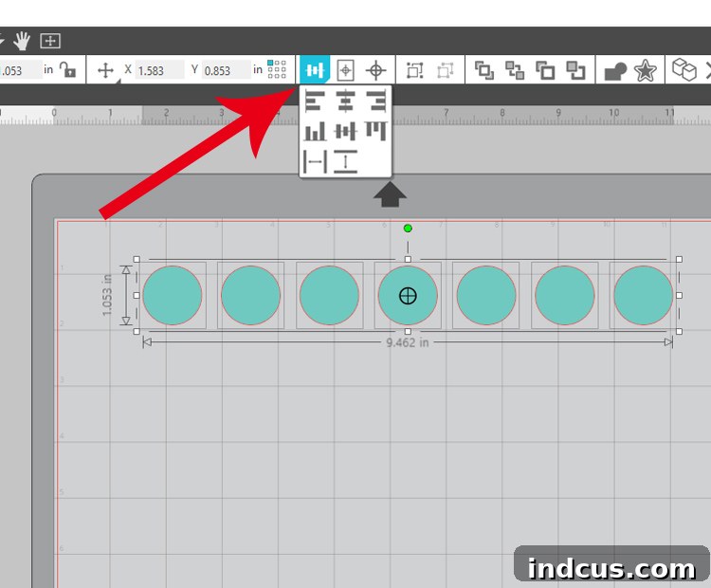Click the top-right selection handle
Image resolution: width=711 pixels, height=588 pixels.
pyautogui.click(x=679, y=259)
